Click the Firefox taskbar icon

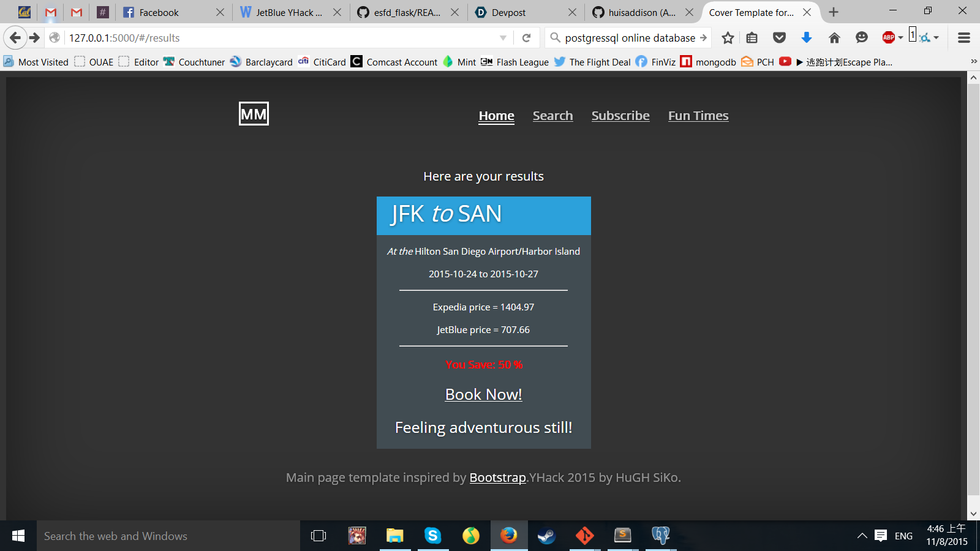[509, 536]
